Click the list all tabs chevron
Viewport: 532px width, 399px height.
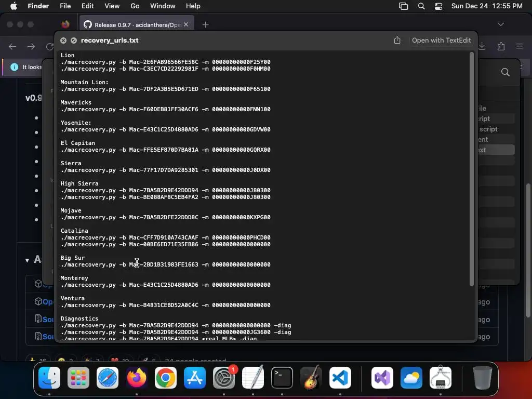coord(501,24)
